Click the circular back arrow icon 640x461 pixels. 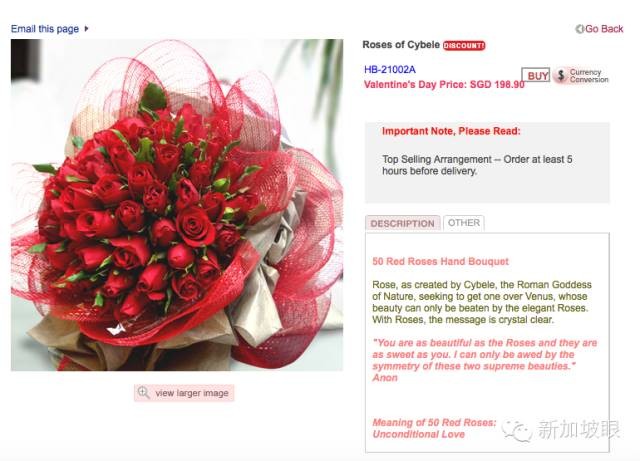[580, 29]
